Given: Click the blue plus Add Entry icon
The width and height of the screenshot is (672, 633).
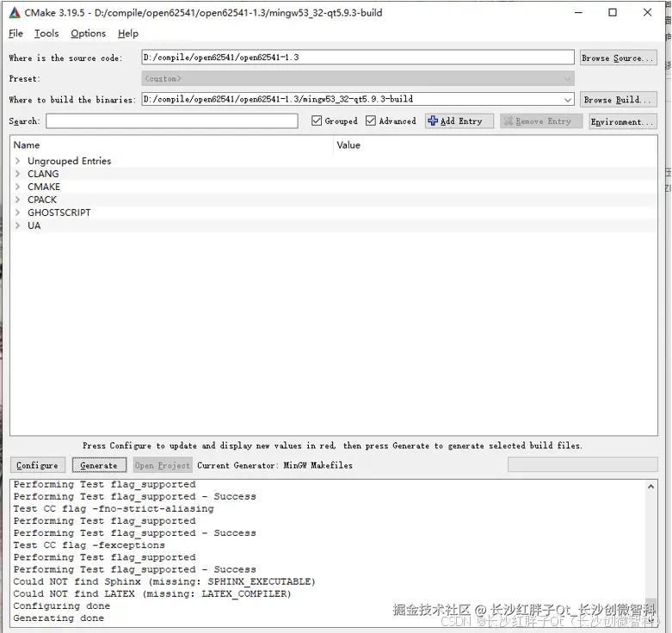Looking at the screenshot, I should 433,121.
